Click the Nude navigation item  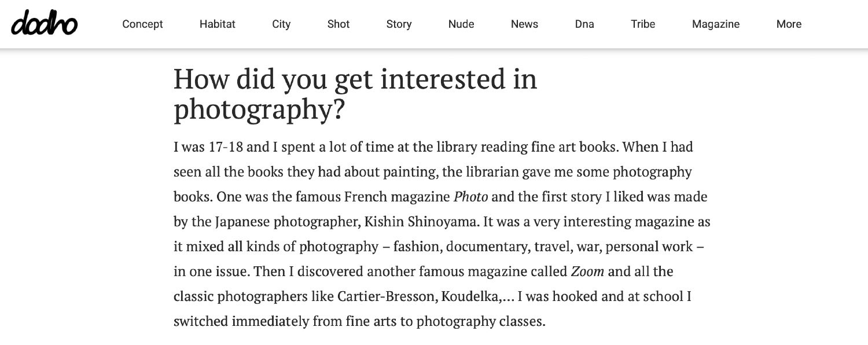[461, 24]
